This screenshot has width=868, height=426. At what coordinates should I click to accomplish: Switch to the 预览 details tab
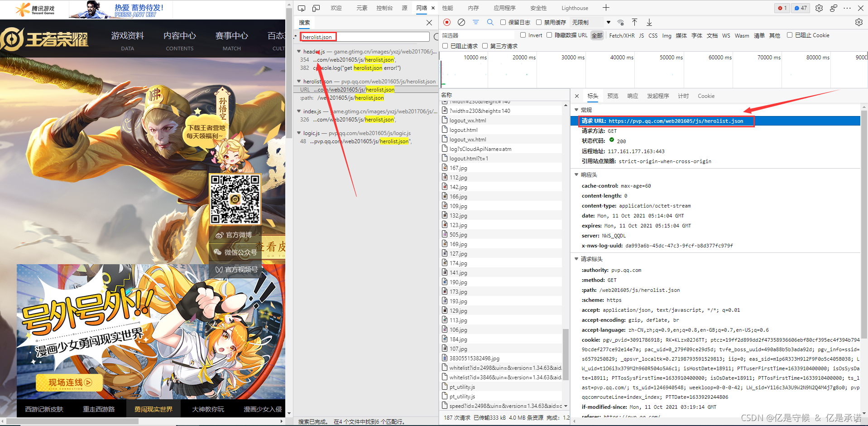pyautogui.click(x=613, y=96)
